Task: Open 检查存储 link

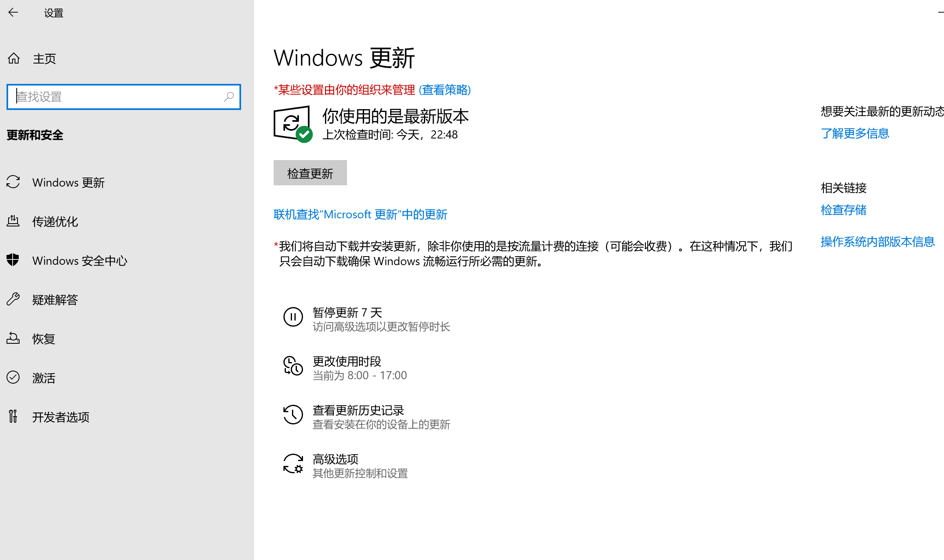Action: [843, 210]
